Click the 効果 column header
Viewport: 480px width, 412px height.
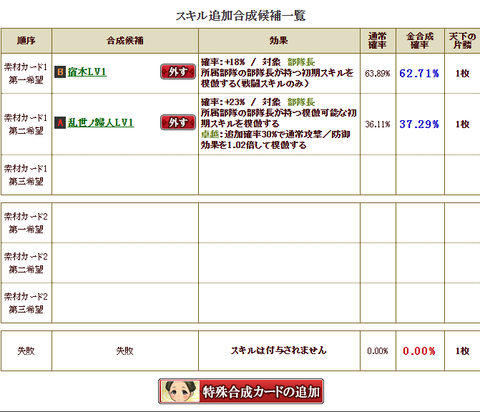click(x=279, y=41)
